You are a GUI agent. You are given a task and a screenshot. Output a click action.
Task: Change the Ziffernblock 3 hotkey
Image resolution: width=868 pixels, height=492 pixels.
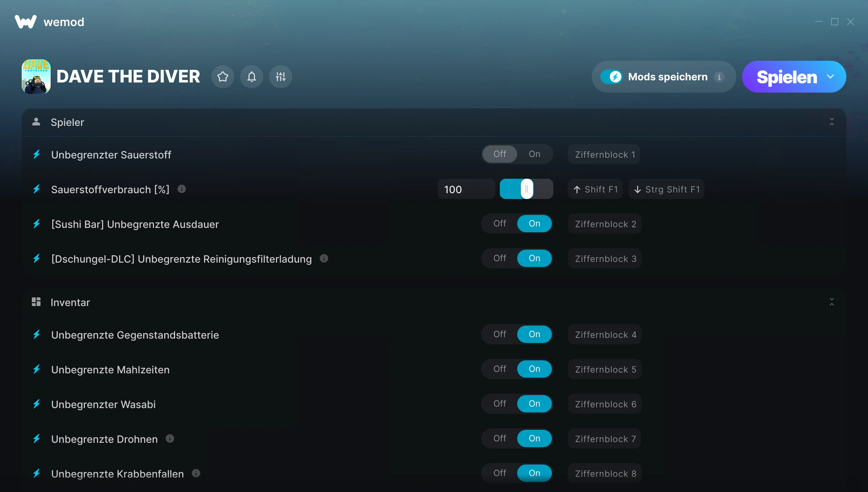(605, 259)
